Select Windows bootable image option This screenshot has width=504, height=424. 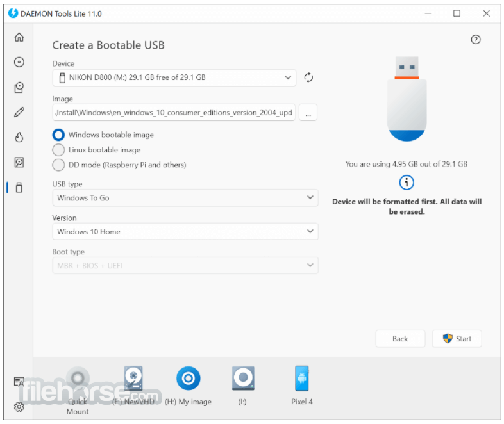pyautogui.click(x=103, y=135)
